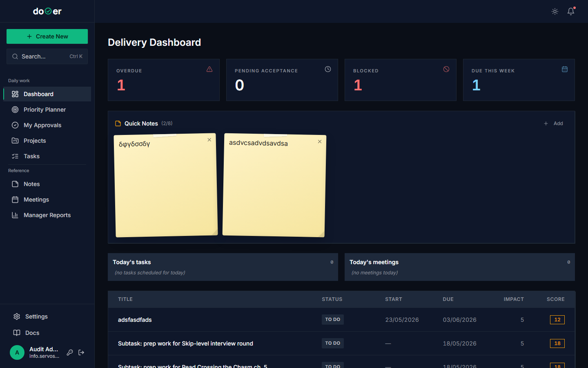Click the Blocked prohibition icon
Image resolution: width=588 pixels, height=368 pixels.
(x=446, y=69)
